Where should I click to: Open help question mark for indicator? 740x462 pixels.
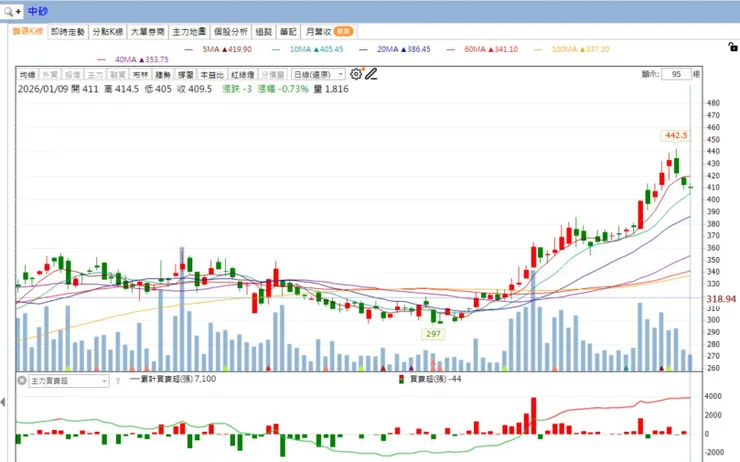(118, 381)
